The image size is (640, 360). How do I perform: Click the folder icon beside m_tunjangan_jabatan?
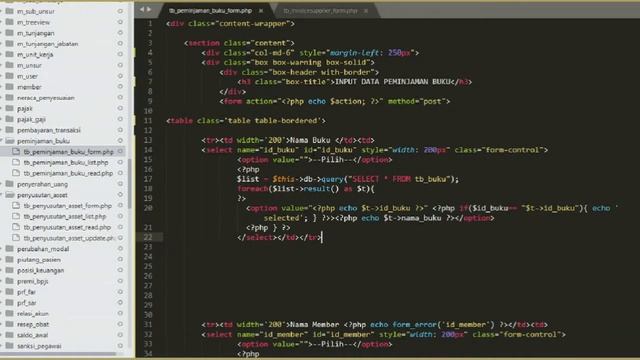[x=9, y=44]
